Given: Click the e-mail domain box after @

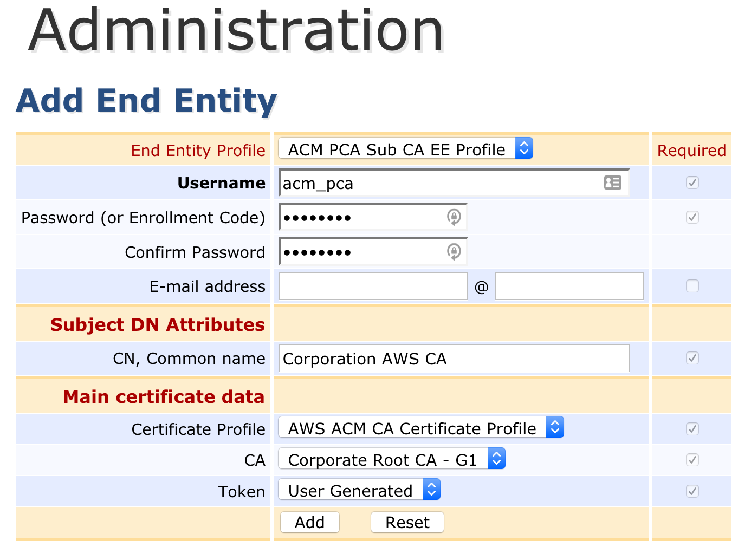Looking at the screenshot, I should click(x=569, y=286).
